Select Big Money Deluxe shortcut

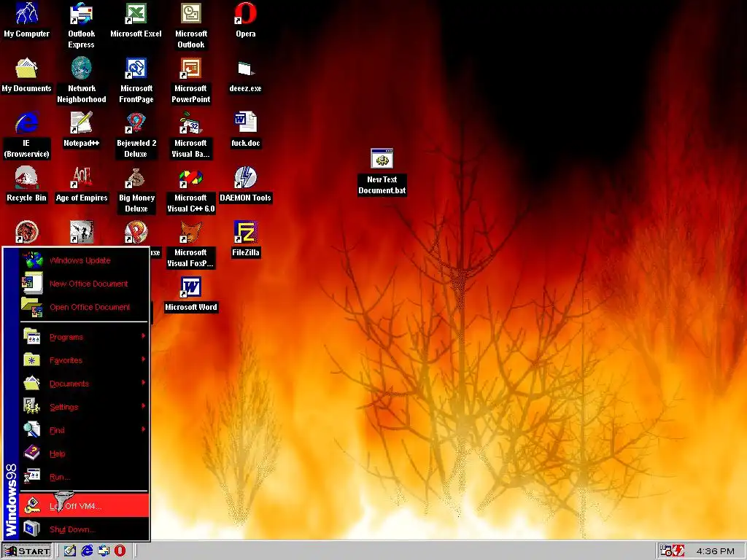(136, 190)
